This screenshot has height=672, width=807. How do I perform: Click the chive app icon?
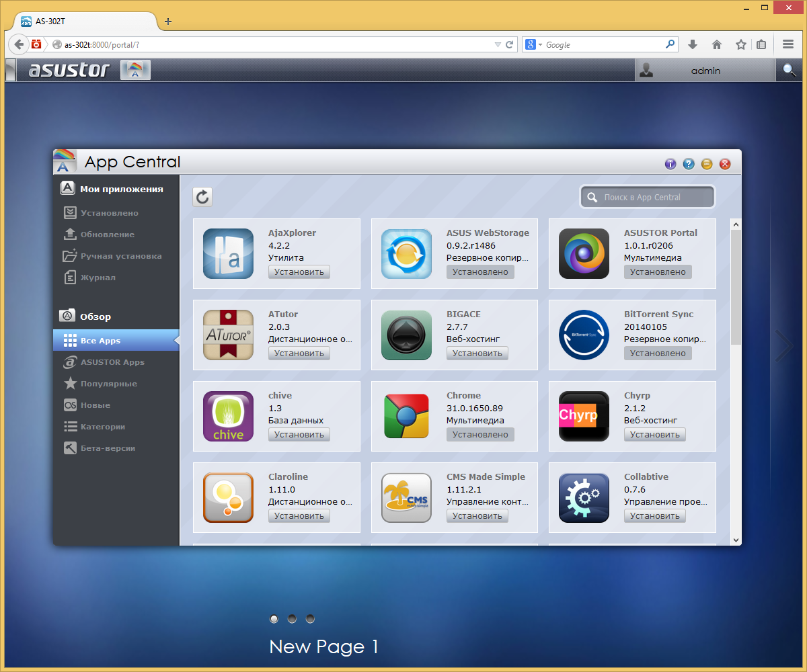click(x=228, y=416)
